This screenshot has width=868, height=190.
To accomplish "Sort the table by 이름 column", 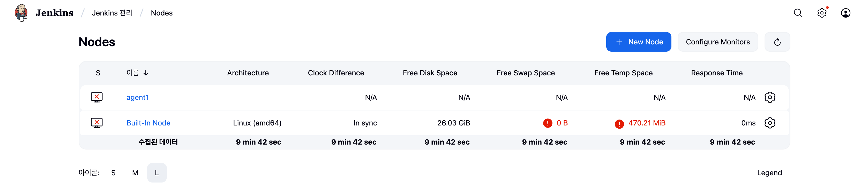I will pos(133,73).
